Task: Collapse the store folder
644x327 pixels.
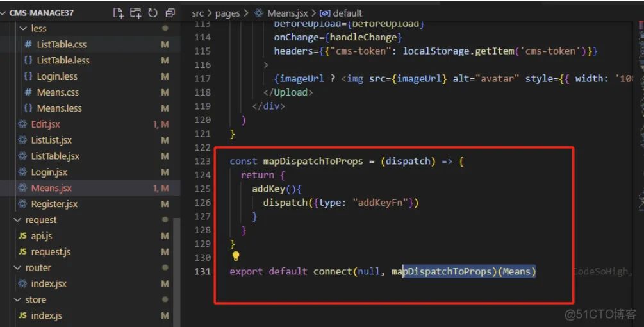Action: 18,300
